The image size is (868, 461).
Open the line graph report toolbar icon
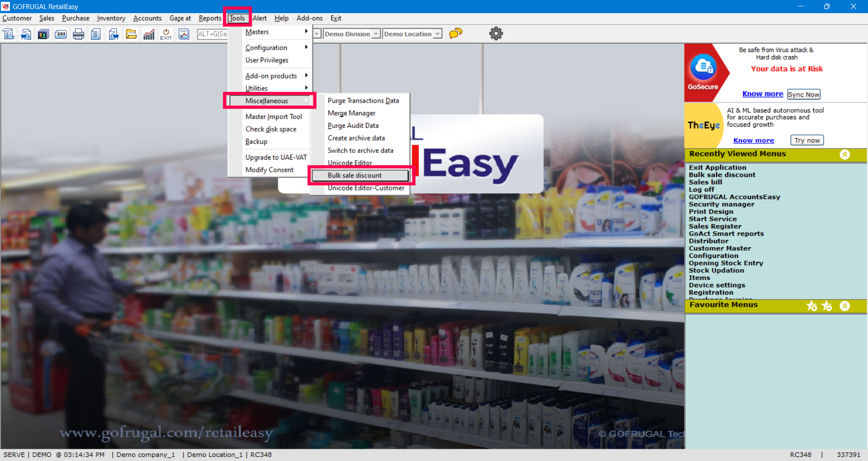coord(184,34)
